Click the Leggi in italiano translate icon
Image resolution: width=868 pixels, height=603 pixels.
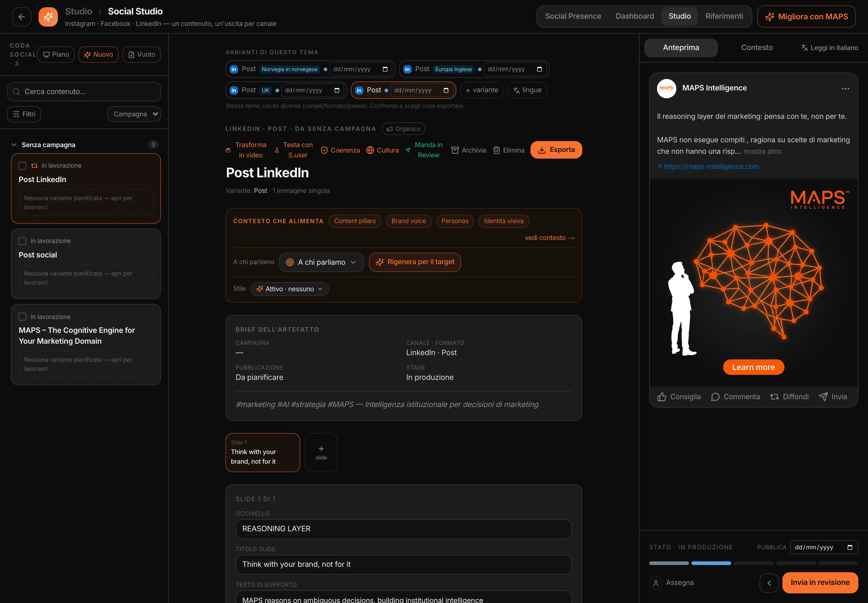coord(804,48)
